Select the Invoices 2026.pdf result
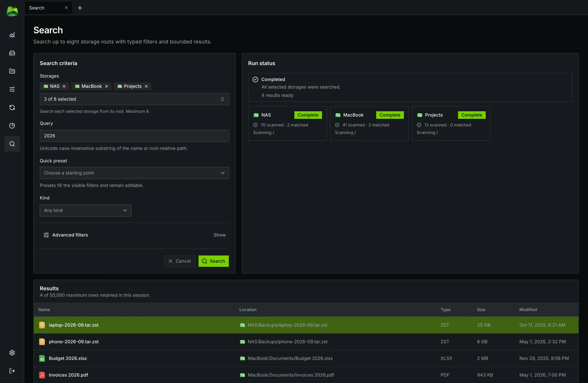Viewport: 588px width, 383px height. point(306,375)
